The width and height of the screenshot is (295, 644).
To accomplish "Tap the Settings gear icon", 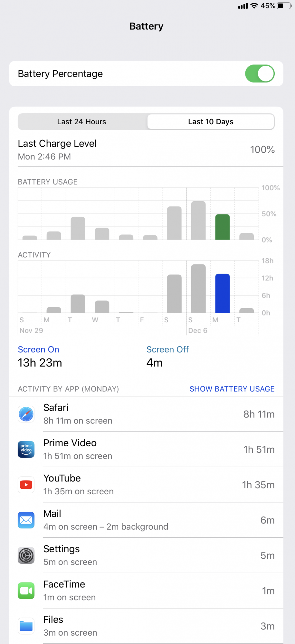I will click(x=26, y=555).
